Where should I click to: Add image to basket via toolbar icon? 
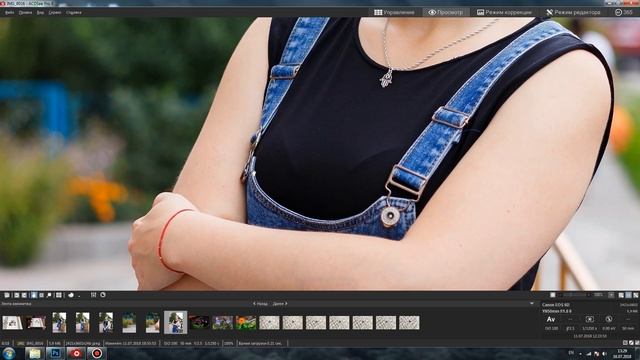tap(7, 295)
